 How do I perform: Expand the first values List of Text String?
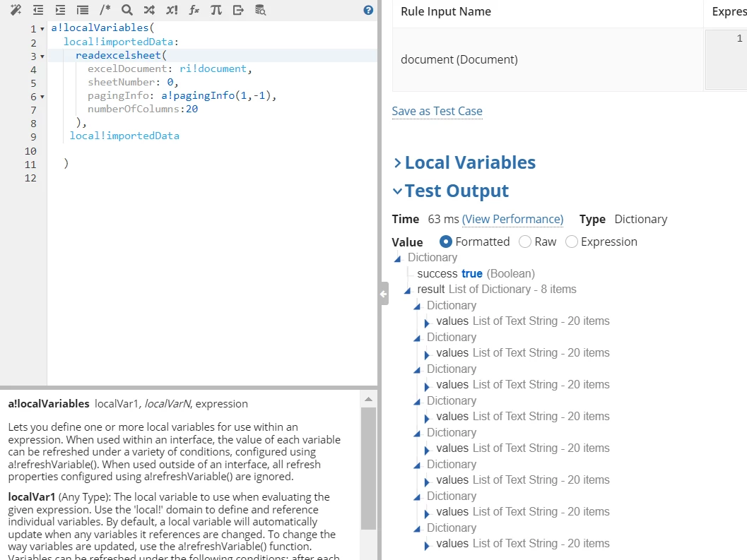tap(427, 323)
